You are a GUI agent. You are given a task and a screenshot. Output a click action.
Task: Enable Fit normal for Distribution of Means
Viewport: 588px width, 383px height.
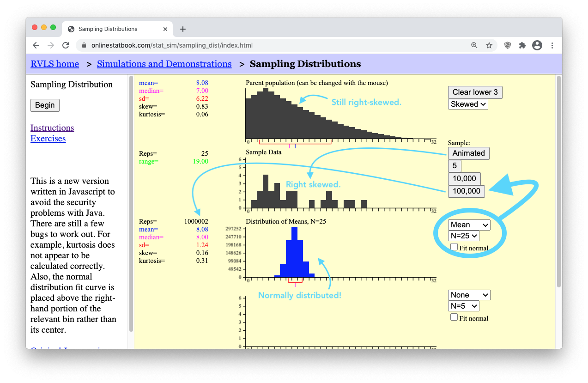[x=454, y=247]
